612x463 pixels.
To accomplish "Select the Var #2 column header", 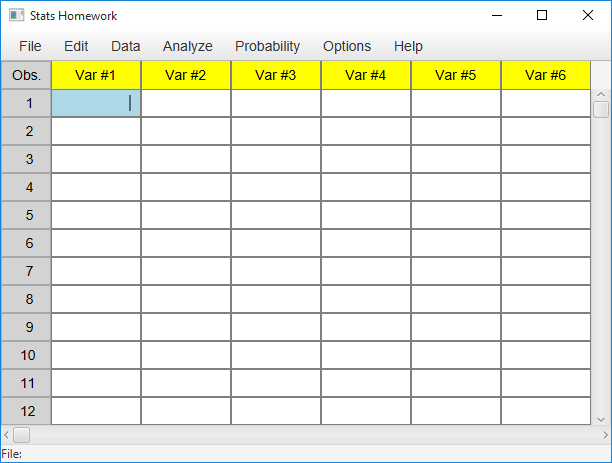I will click(186, 75).
